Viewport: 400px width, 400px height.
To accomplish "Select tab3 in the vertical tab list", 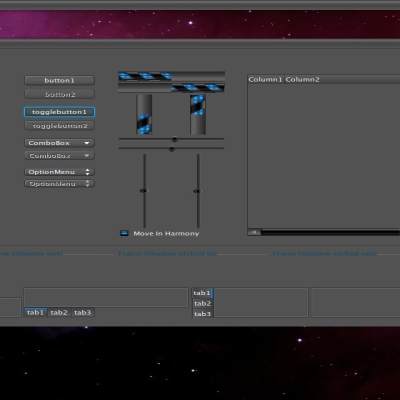I will click(x=202, y=314).
